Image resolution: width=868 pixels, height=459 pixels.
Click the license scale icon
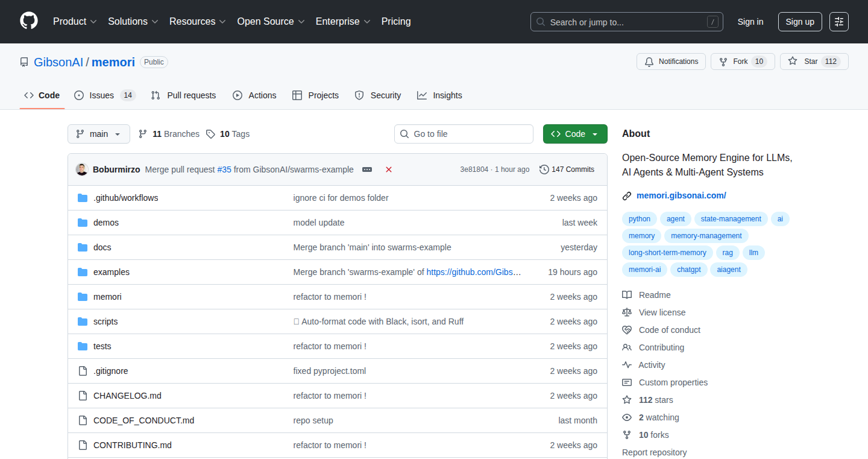click(x=627, y=312)
